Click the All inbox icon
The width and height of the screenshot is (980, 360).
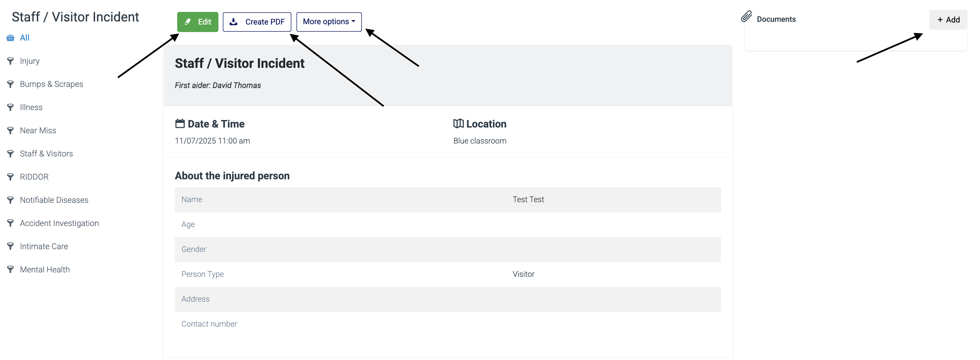click(x=10, y=38)
